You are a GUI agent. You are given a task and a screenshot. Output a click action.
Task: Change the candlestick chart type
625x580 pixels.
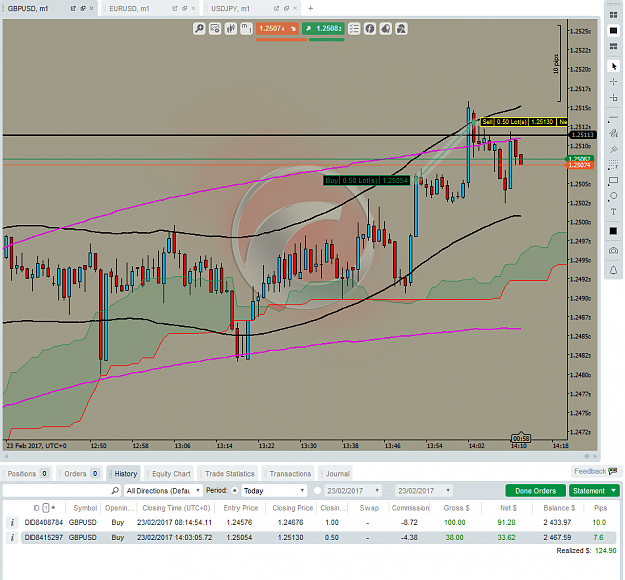[231, 29]
